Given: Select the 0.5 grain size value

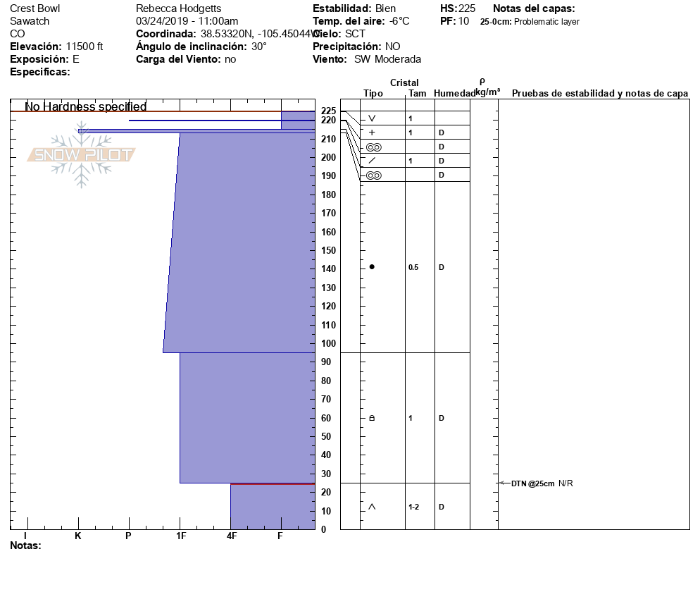Looking at the screenshot, I should 413,267.
